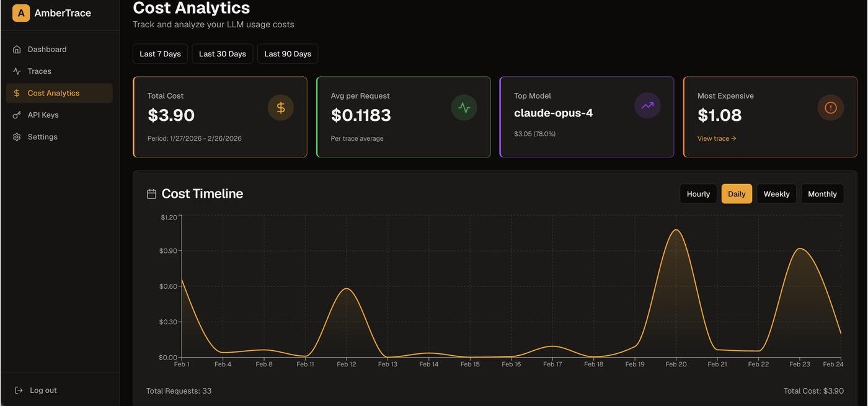Open Cost Analytics in the sidebar
The image size is (868, 406).
coord(53,93)
